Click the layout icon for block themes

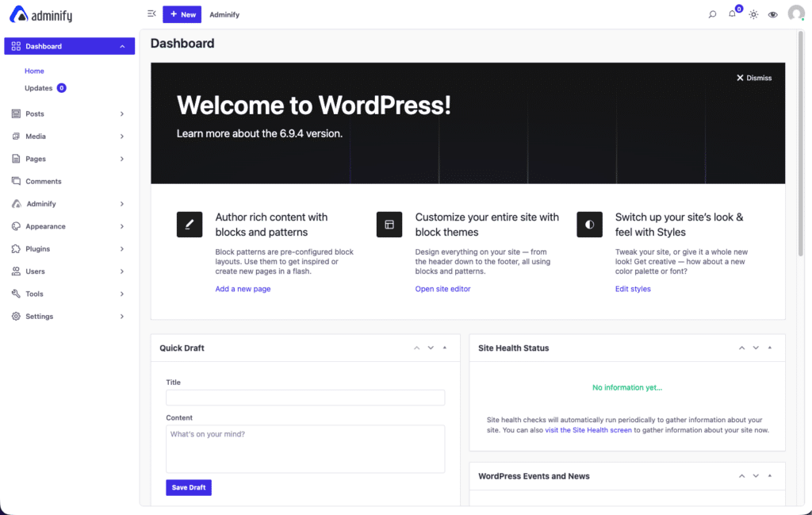(x=389, y=225)
